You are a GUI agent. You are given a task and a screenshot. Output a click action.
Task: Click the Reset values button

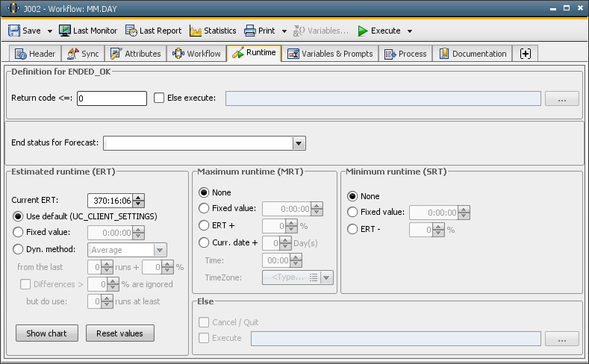click(x=119, y=333)
